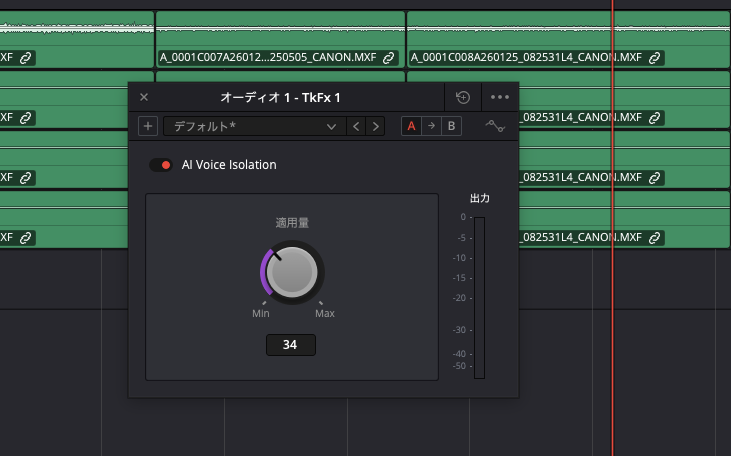Click the 出力 output level meter
The height and width of the screenshot is (456, 731).
click(x=479, y=297)
